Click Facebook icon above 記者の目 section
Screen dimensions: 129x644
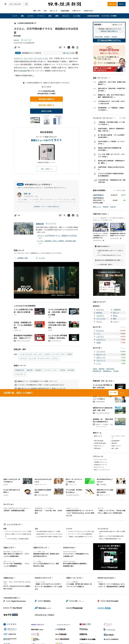[73, 215]
